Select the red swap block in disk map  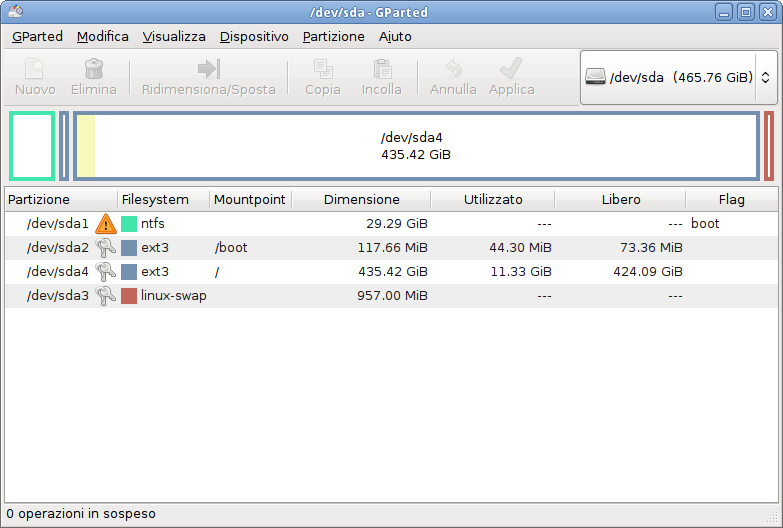769,146
